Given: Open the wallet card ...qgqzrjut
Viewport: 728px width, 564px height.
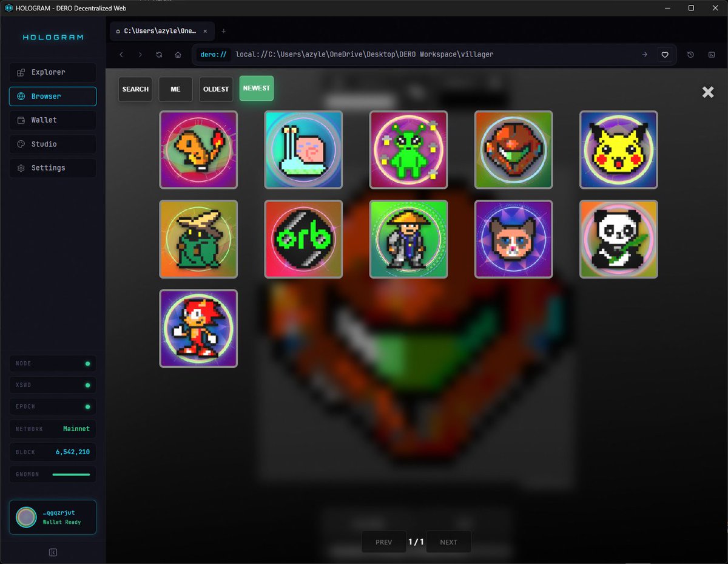Looking at the screenshot, I should point(52,517).
